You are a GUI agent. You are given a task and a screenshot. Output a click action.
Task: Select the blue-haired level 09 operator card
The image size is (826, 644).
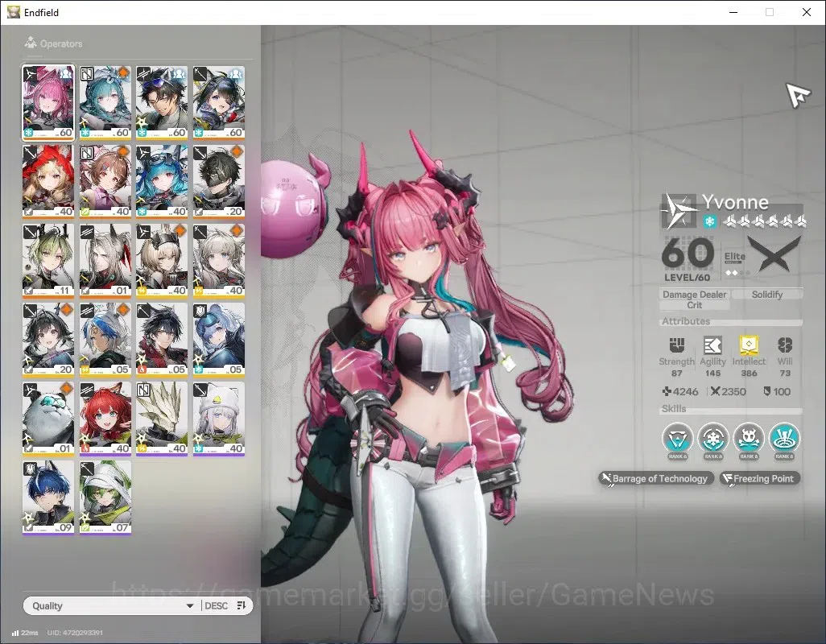48,497
